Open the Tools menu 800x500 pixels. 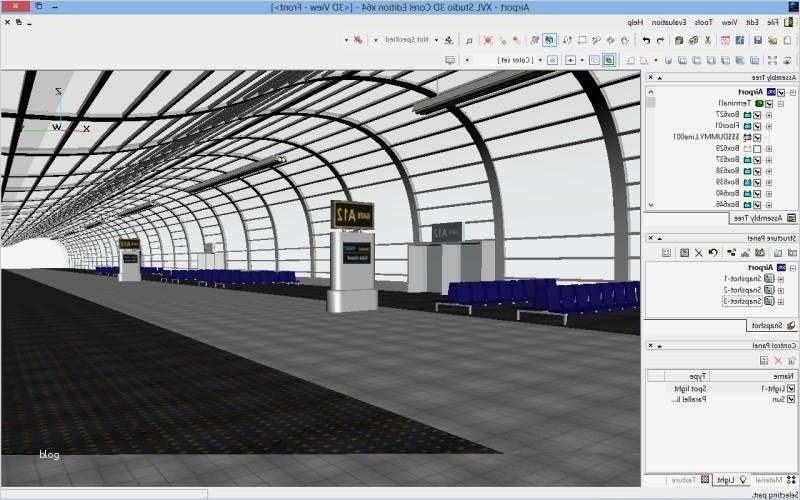pos(704,22)
